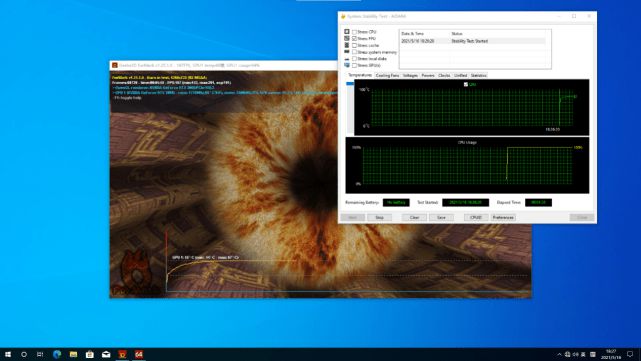Click the CPU chip icon beside Stress CPU

pyautogui.click(x=347, y=31)
